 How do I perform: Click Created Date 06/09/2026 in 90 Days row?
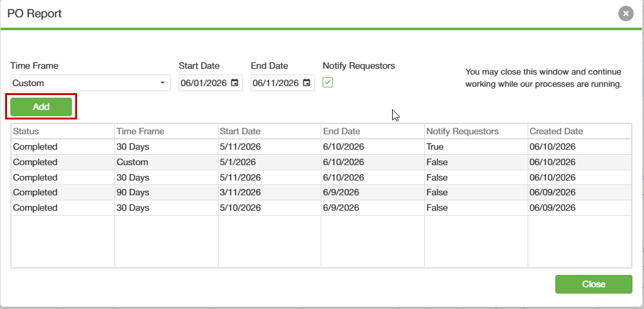click(580, 193)
